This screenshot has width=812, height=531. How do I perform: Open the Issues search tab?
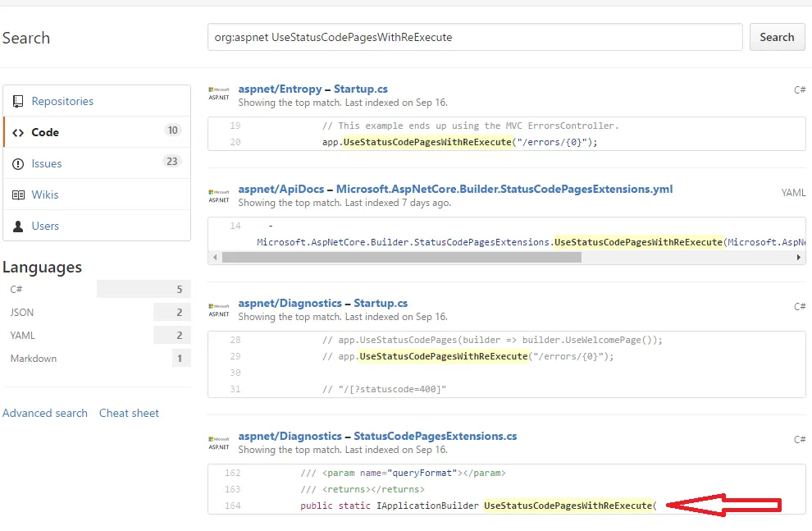pos(47,164)
